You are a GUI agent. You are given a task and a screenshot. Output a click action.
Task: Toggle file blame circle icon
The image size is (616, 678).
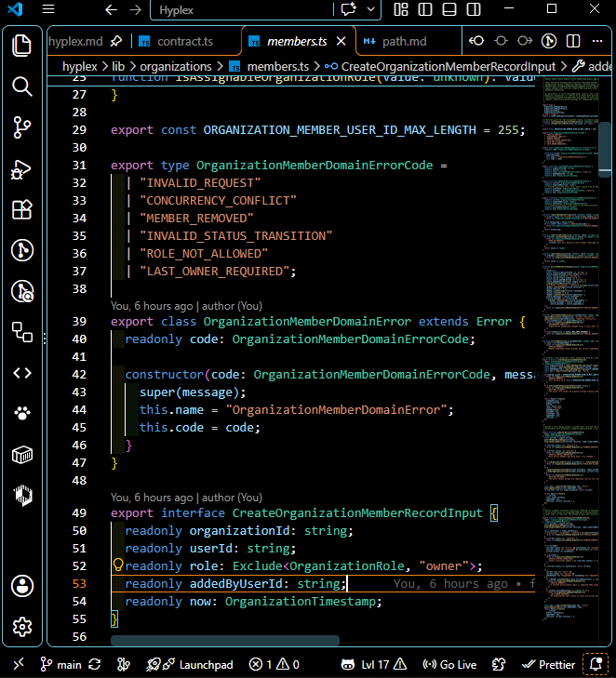pos(549,41)
